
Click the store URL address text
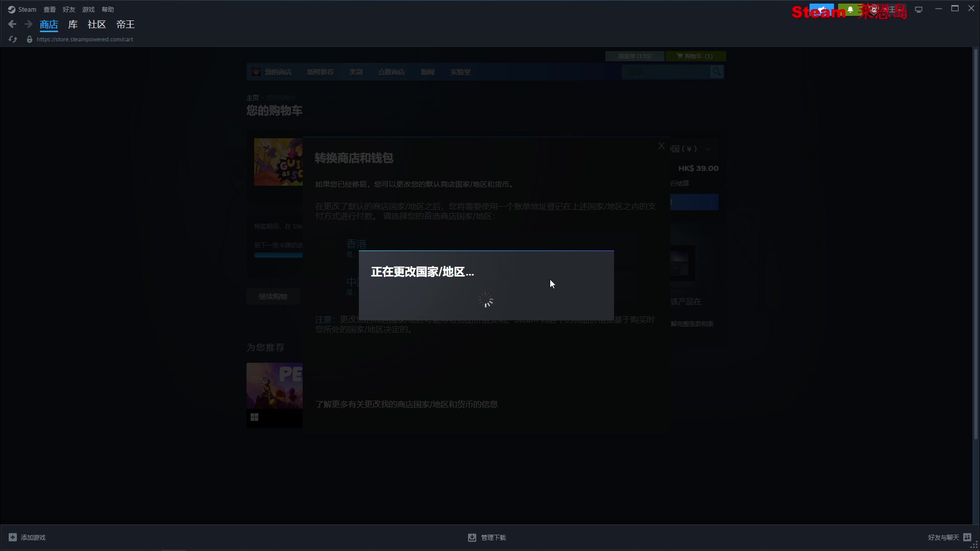pos(85,39)
